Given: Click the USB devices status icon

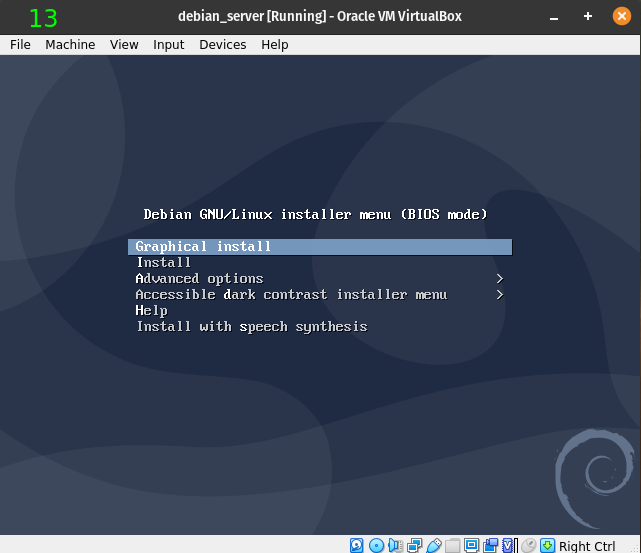Looking at the screenshot, I should [434, 545].
